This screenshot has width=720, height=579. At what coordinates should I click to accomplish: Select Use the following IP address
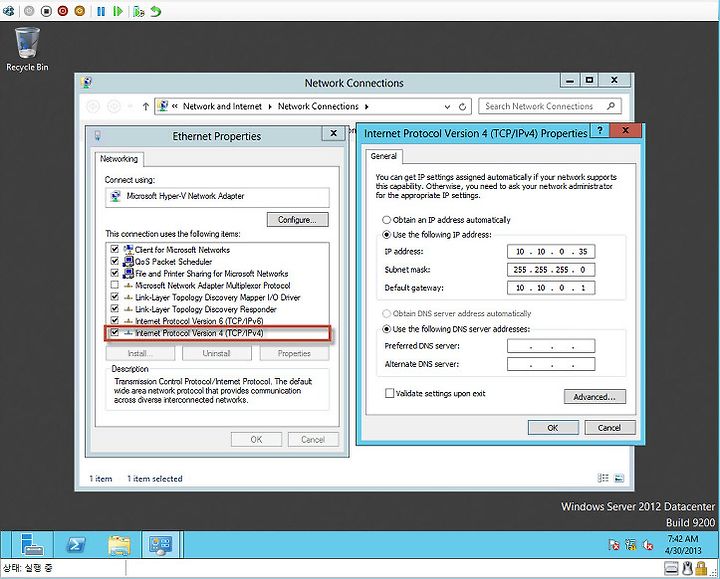387,235
